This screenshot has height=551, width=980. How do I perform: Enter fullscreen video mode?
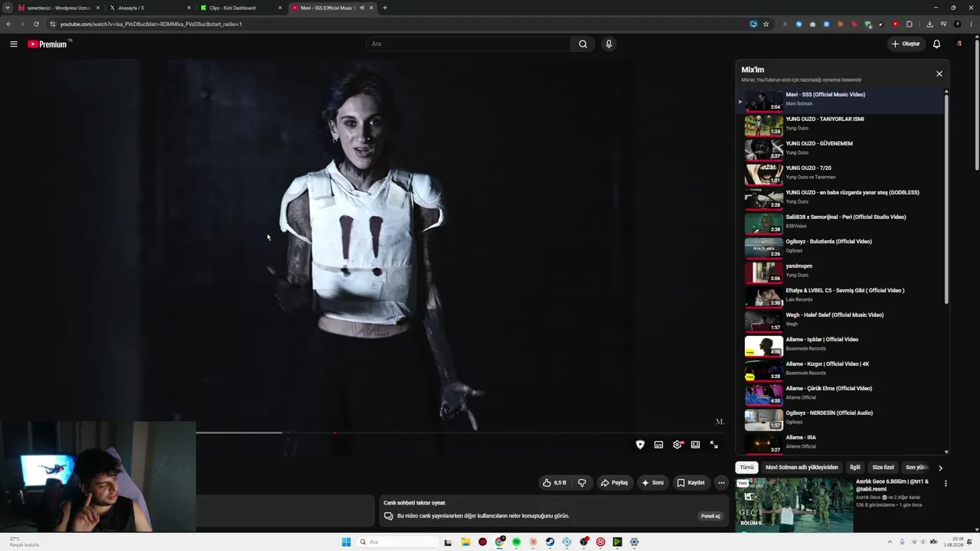tap(714, 445)
